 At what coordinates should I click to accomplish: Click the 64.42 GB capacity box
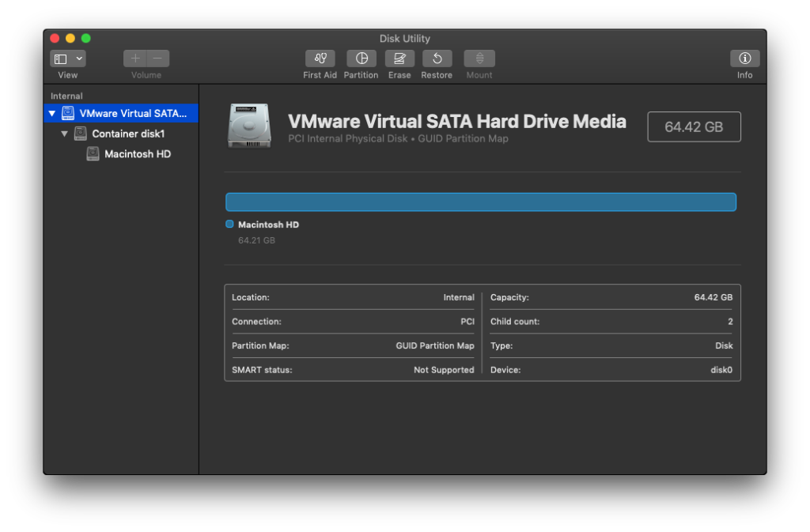coord(694,126)
